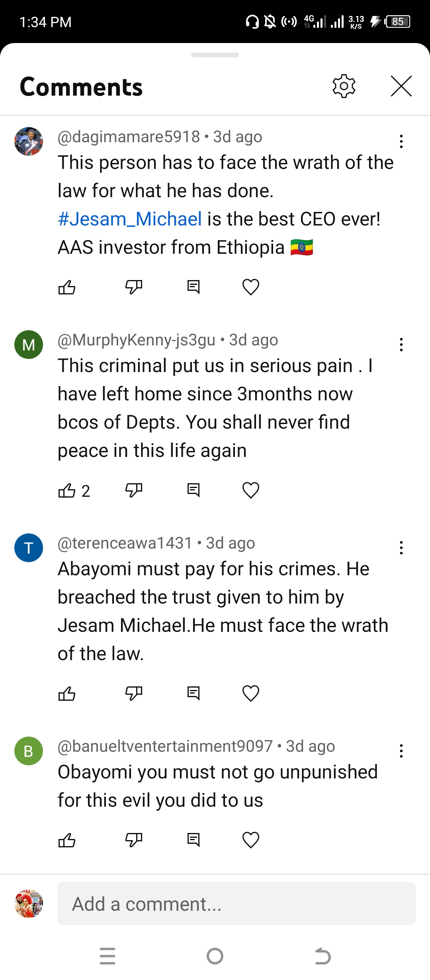Reply to @MurphyKenny-js3gu's comment
Viewport: 430px width, 980px height.
point(193,490)
